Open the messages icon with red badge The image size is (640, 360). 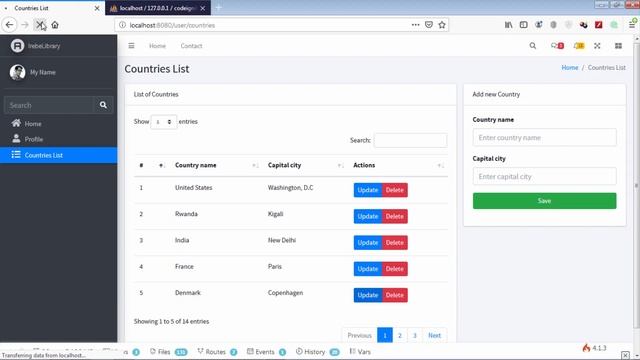(x=557, y=46)
